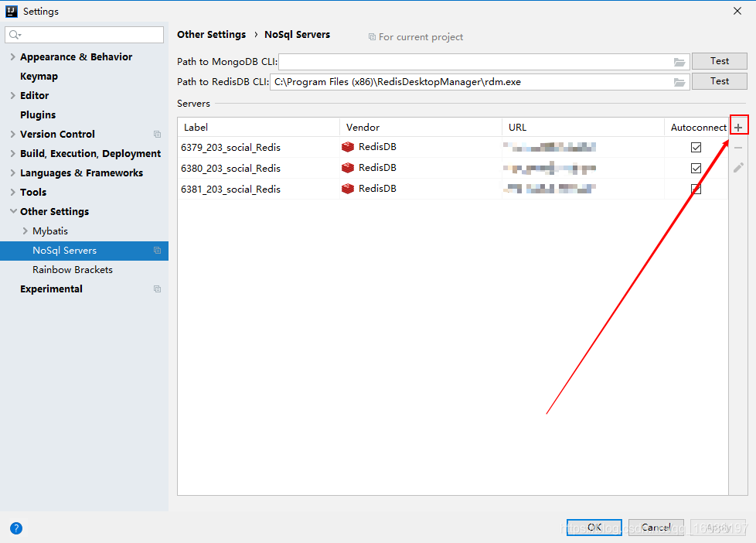Click the project-level icon beside Experimental

pos(157,289)
